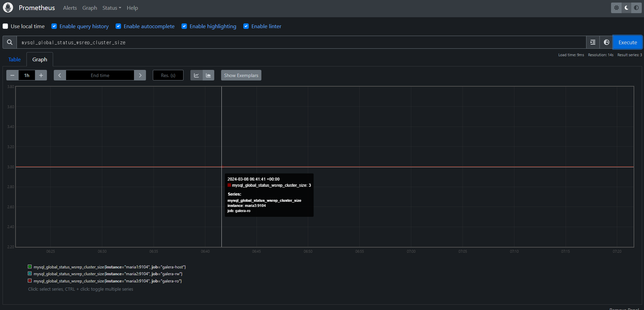Switch to dark theme moon icon

tap(626, 8)
